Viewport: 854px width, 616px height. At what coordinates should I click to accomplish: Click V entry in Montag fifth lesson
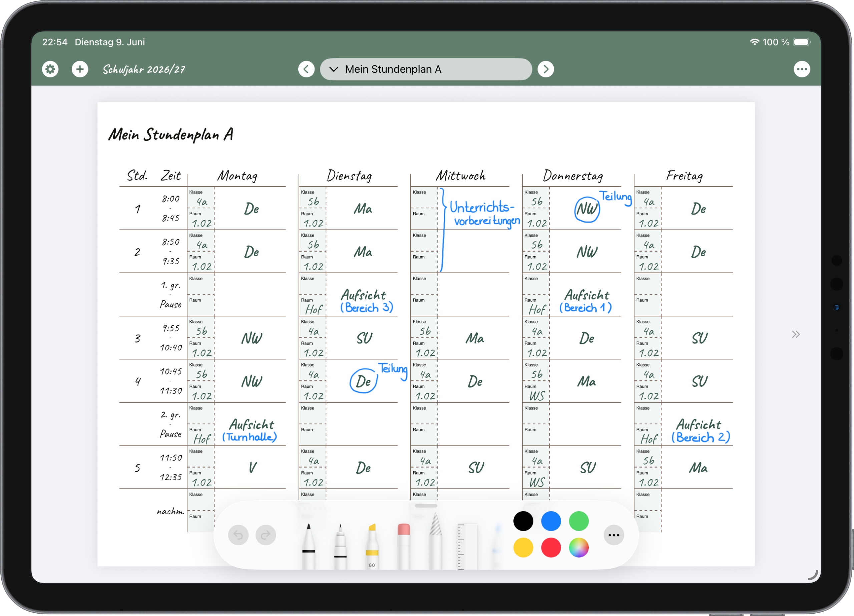(x=253, y=468)
